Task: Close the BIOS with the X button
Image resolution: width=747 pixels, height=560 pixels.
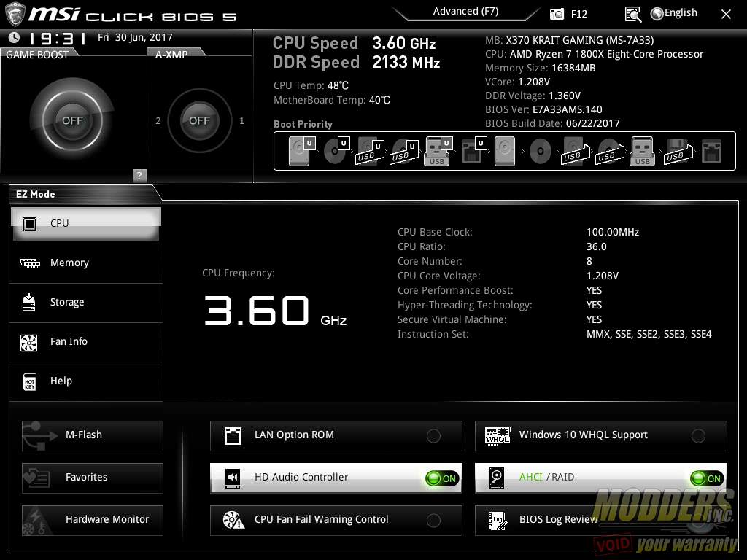Action: [x=726, y=15]
